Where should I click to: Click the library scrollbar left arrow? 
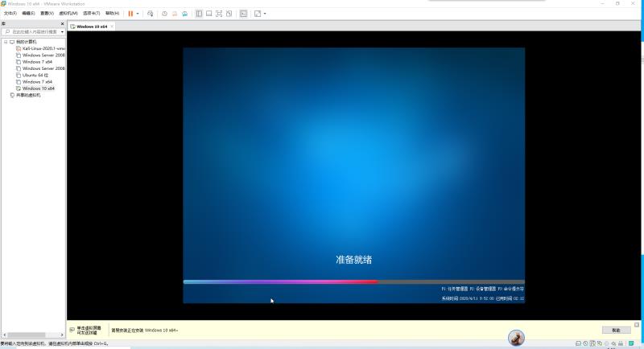(x=5, y=335)
